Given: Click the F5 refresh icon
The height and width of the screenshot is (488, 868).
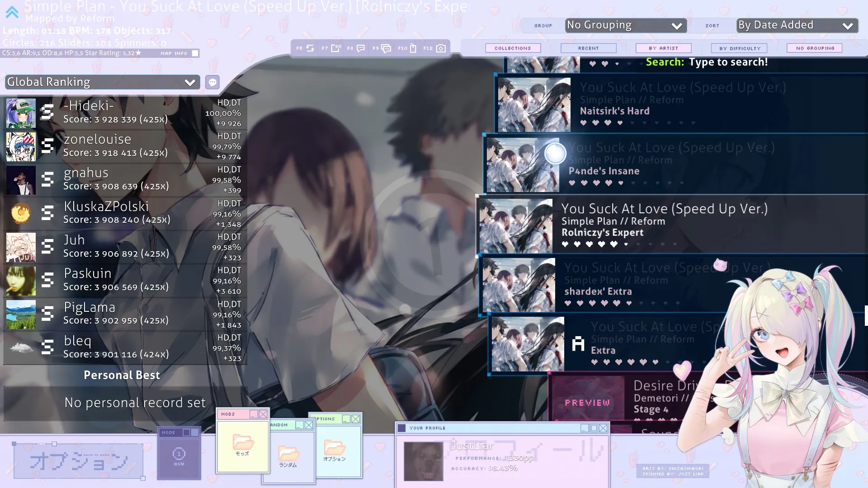Looking at the screenshot, I should pyautogui.click(x=310, y=48).
